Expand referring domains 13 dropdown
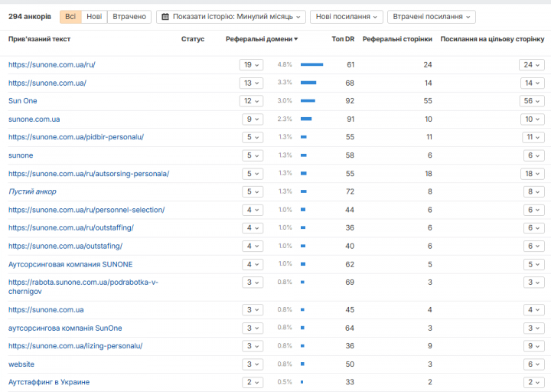551x392 pixels. click(251, 83)
